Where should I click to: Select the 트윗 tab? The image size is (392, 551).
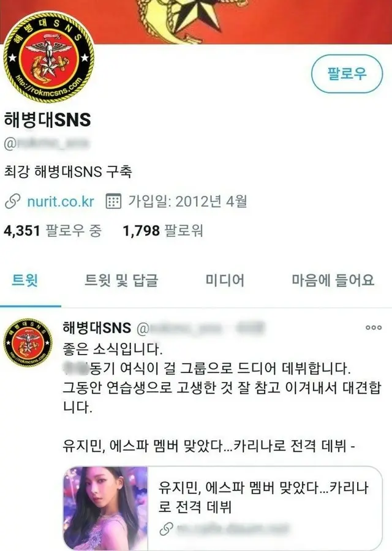(24, 280)
